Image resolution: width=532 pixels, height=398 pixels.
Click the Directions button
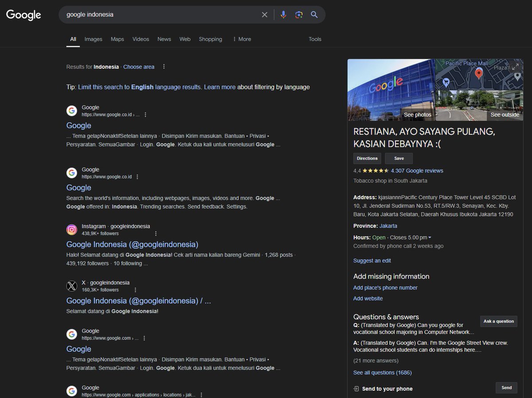pos(367,158)
